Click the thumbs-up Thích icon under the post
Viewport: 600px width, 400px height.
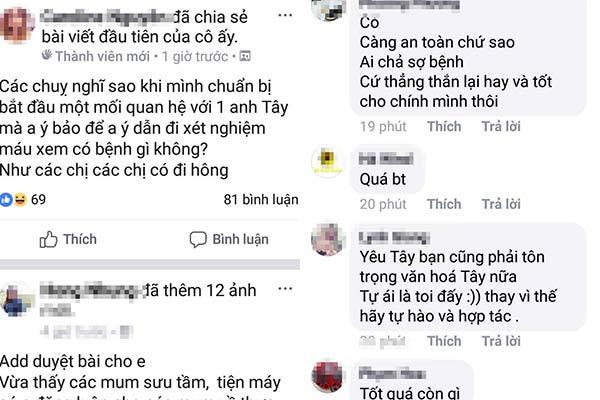coord(48,240)
